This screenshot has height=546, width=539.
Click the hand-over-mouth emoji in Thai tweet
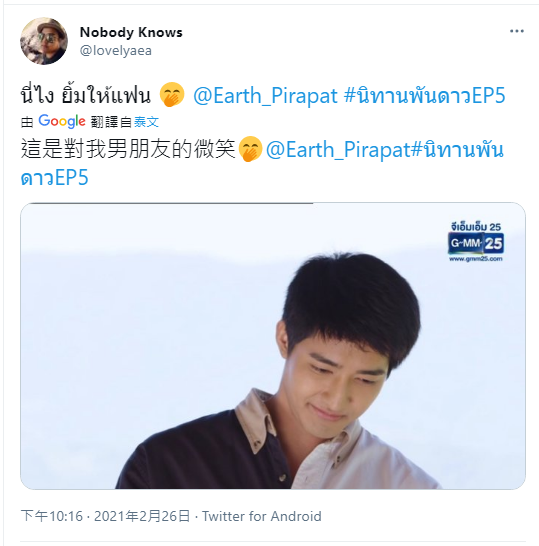pyautogui.click(x=172, y=95)
